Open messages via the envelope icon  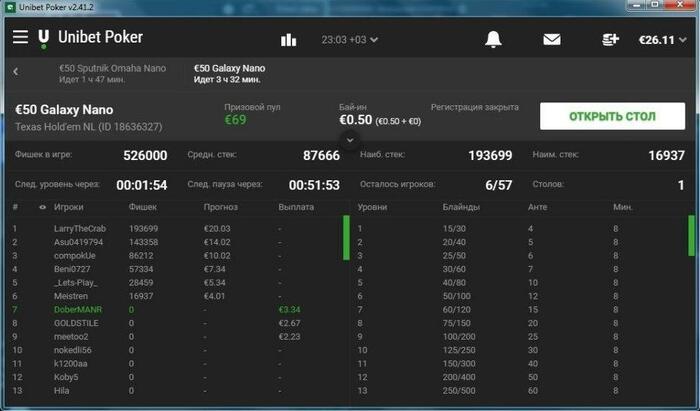[552, 40]
